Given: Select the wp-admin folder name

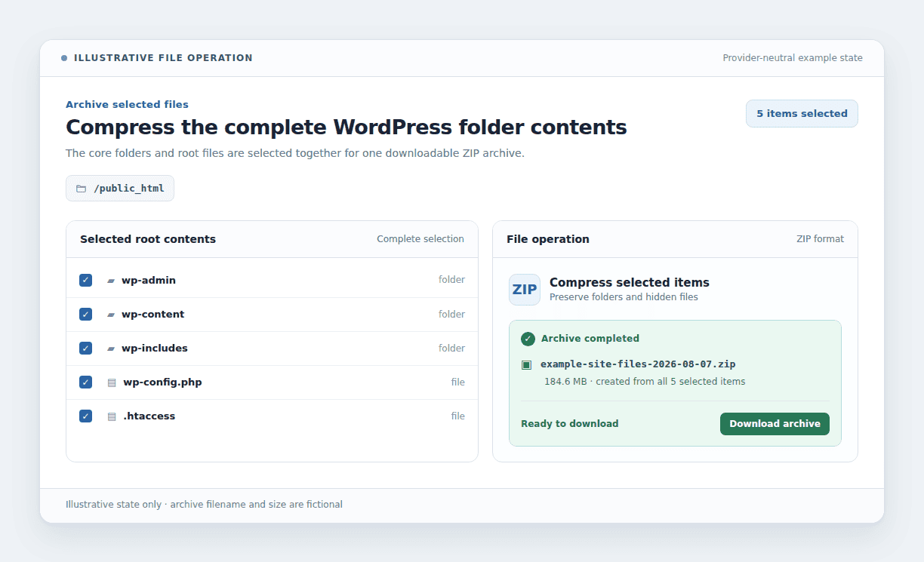Looking at the screenshot, I should coord(149,280).
